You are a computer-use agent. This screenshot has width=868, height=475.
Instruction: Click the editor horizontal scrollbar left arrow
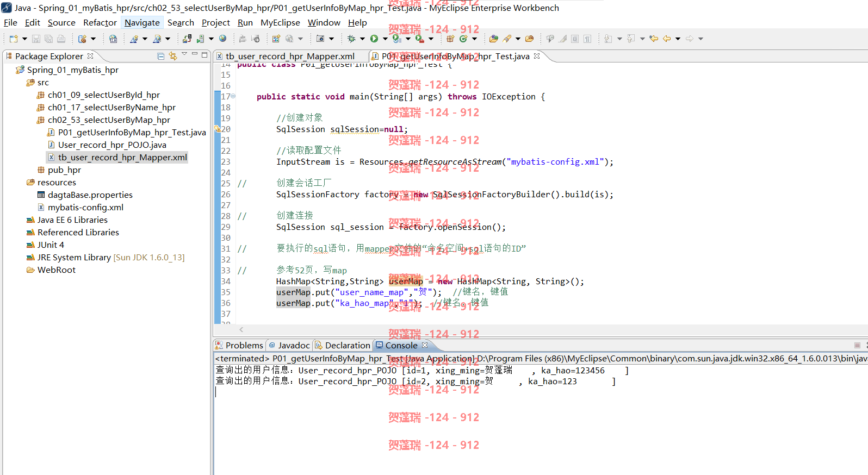click(241, 329)
